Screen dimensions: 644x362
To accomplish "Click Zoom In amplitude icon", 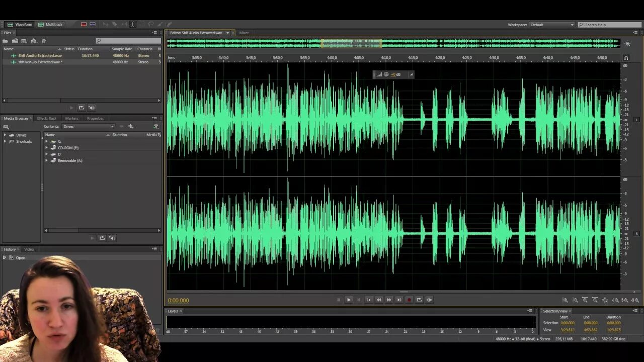I will pyautogui.click(x=565, y=300).
